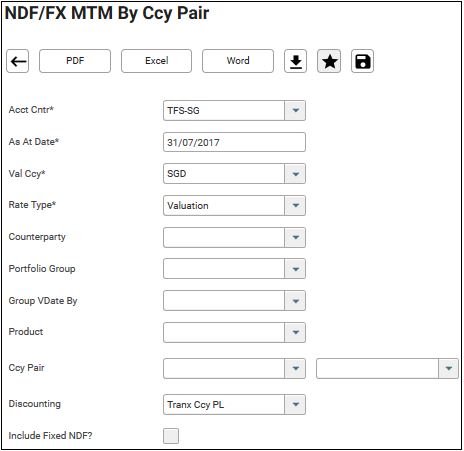
Task: Click the As At Date field
Action: [x=234, y=142]
